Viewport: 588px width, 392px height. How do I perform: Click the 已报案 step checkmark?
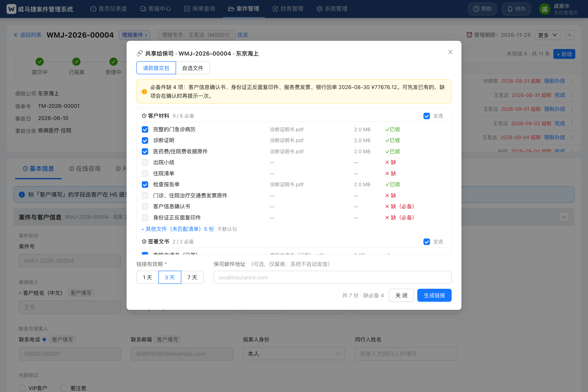(x=76, y=62)
